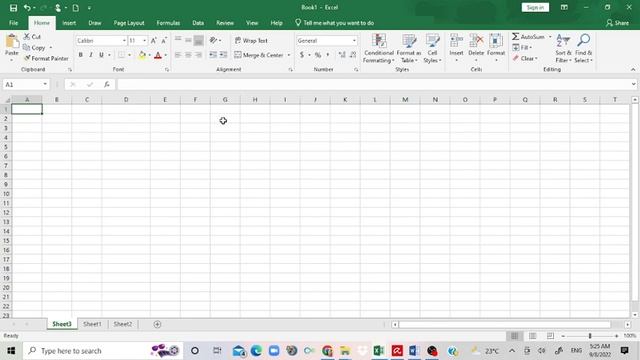This screenshot has height=360, width=640.
Task: Switch to Page Break Preview icon
Action: point(550,336)
